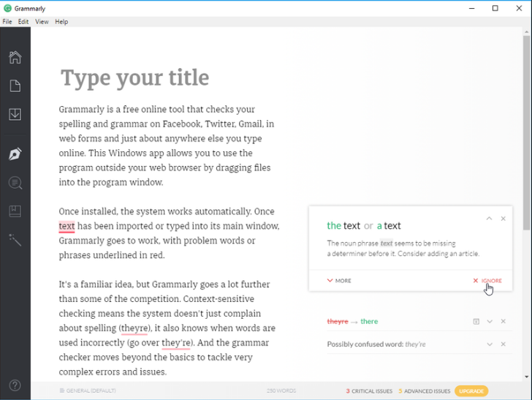
Task: Apply the 'a text' replacement option
Action: (389, 225)
